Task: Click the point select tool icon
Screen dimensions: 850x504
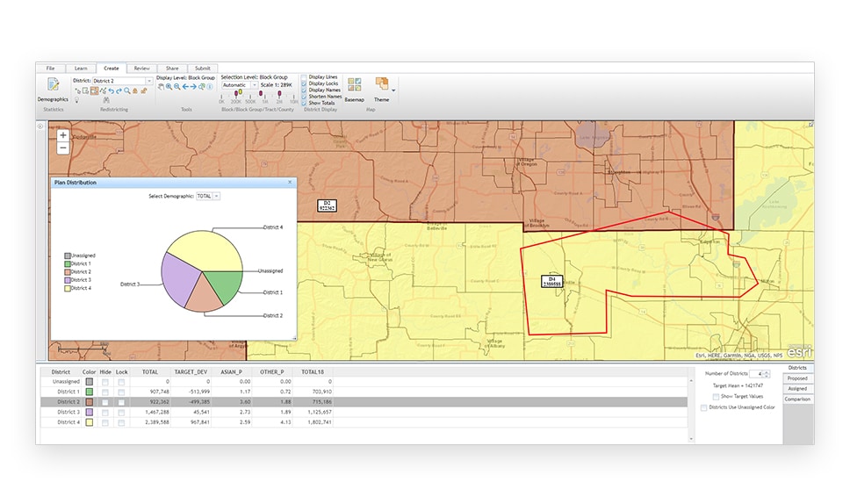Action: point(78,91)
